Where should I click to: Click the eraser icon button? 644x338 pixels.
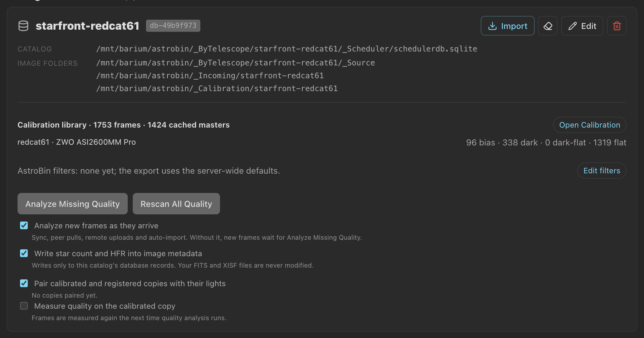pos(548,26)
